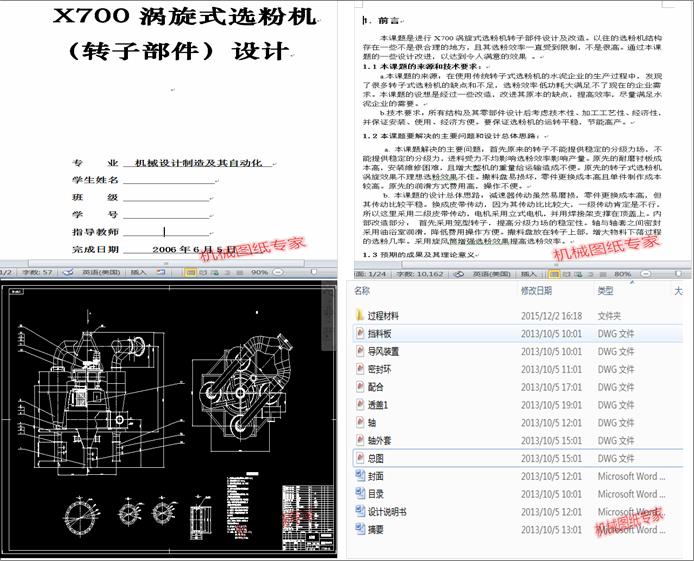Viewport: 694px width, 561px height.
Task: Click the macro record icon beside 插入 in the left Word window
Action: tap(161, 272)
